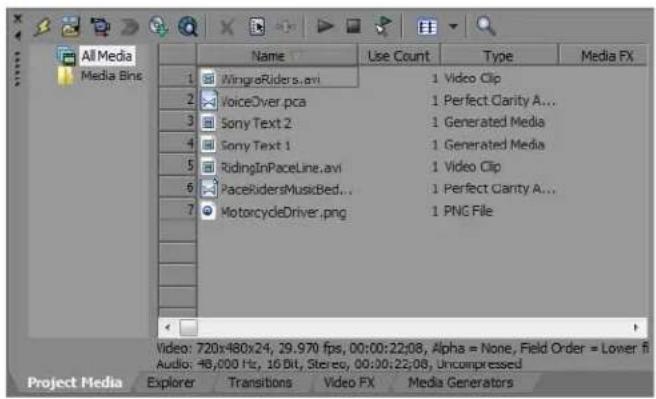Click the Search Media magnifier icon
Viewport: 656px width, 399px height.
pyautogui.click(x=486, y=26)
